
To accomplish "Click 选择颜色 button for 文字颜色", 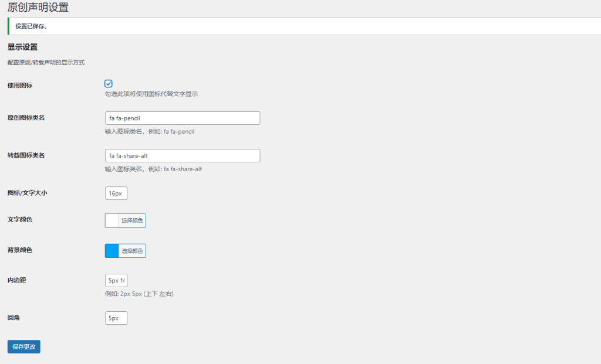I will pyautogui.click(x=132, y=220).
